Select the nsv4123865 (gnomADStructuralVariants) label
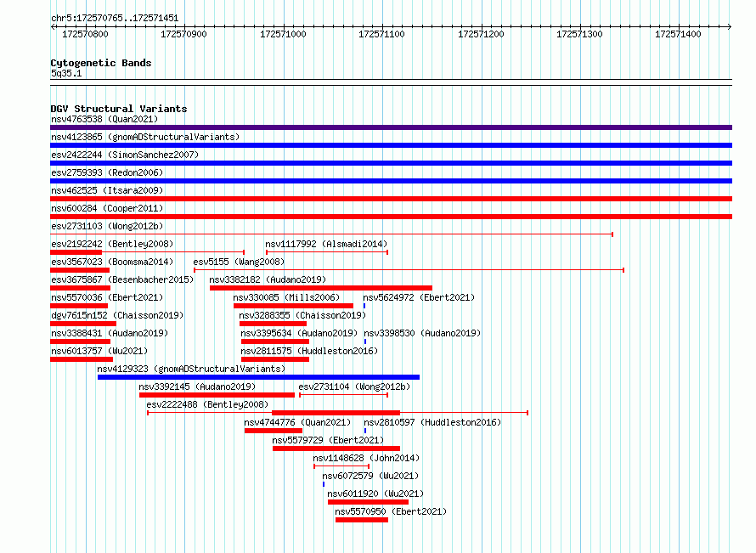Screen dimensions: 756x553 (x=145, y=137)
